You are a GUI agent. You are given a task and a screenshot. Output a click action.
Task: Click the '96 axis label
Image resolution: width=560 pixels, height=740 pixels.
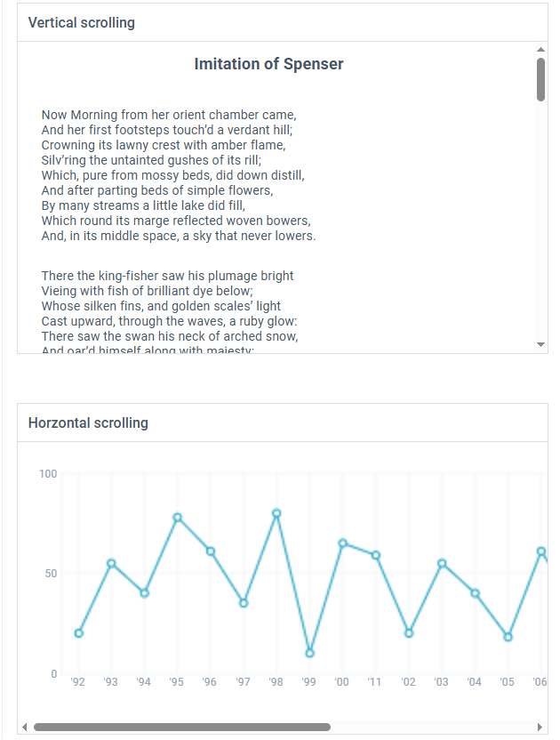210,682
